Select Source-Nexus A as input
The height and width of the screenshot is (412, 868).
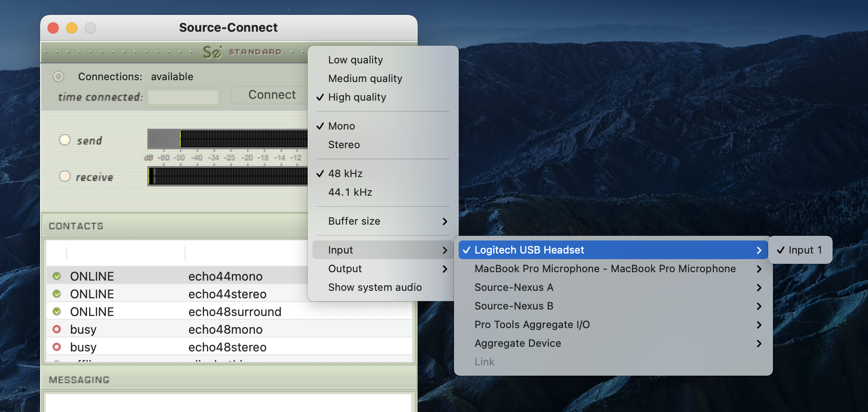(x=514, y=288)
